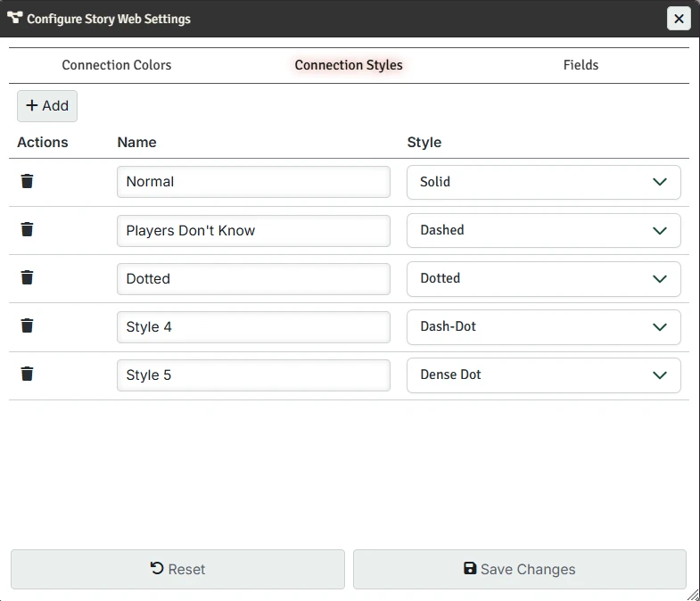Open the Fields tab
Screen dimensions: 700x601
581,65
